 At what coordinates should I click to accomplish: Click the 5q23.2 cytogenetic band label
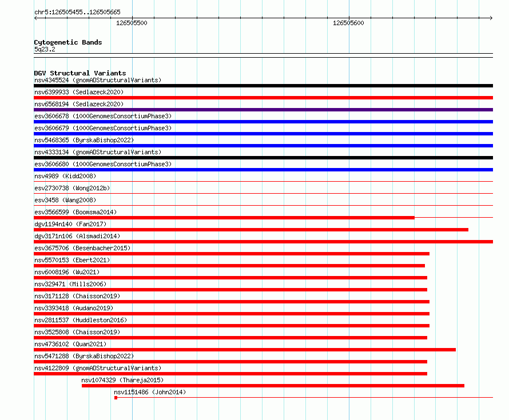click(x=45, y=49)
